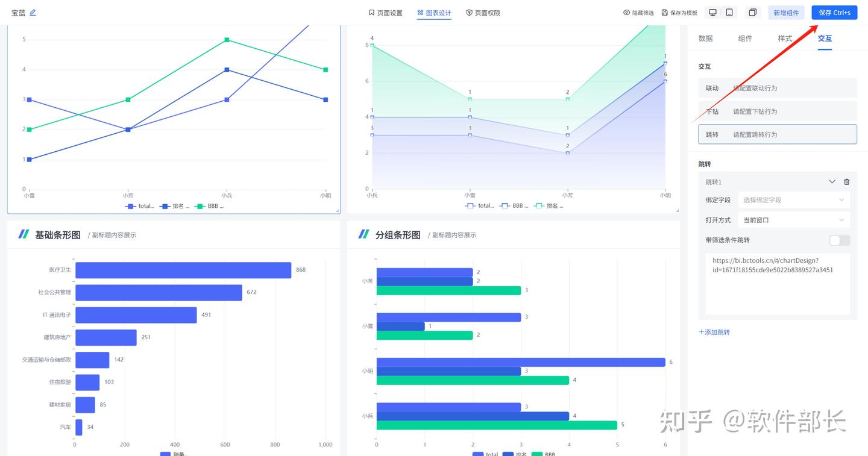Toggle 排名 series in the line chart legend

coord(175,206)
